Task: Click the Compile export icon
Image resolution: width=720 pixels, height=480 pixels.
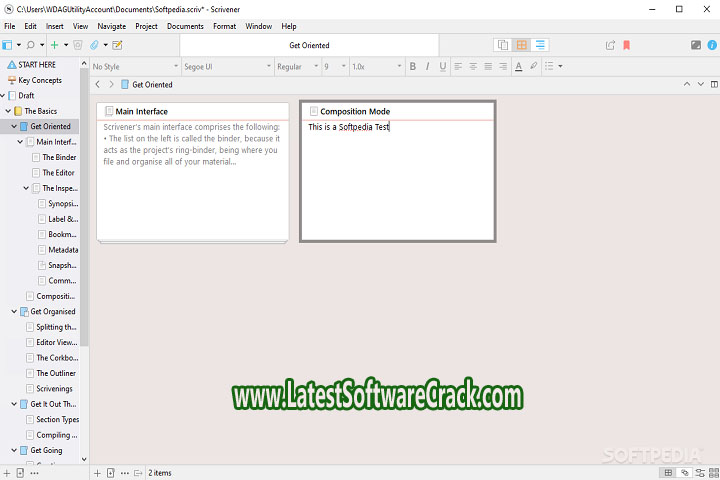Action: 610,45
